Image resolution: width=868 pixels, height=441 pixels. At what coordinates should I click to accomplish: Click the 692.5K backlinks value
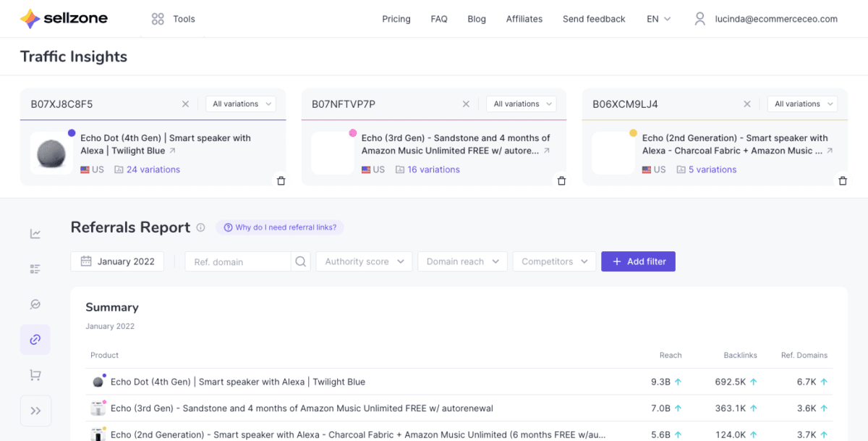coord(728,382)
